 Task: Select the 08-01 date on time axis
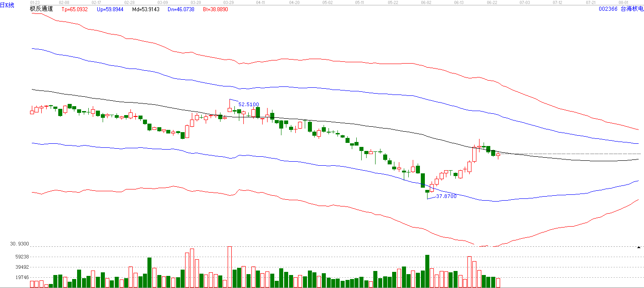pos(624,2)
